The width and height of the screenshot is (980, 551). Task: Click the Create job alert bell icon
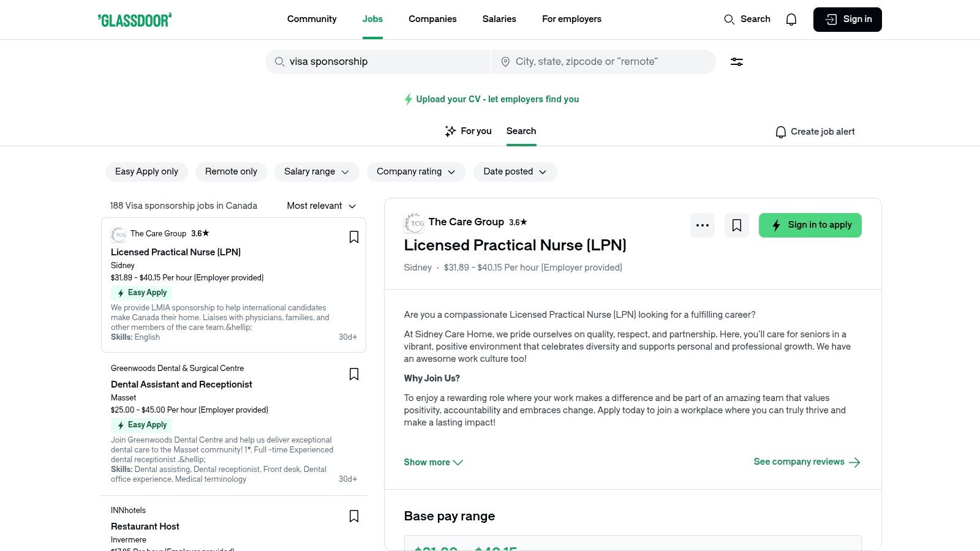pos(781,132)
